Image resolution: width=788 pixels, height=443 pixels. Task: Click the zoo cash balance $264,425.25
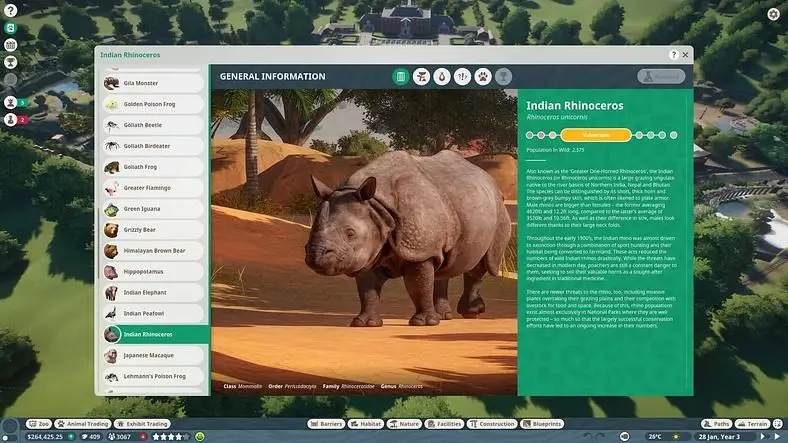point(45,436)
